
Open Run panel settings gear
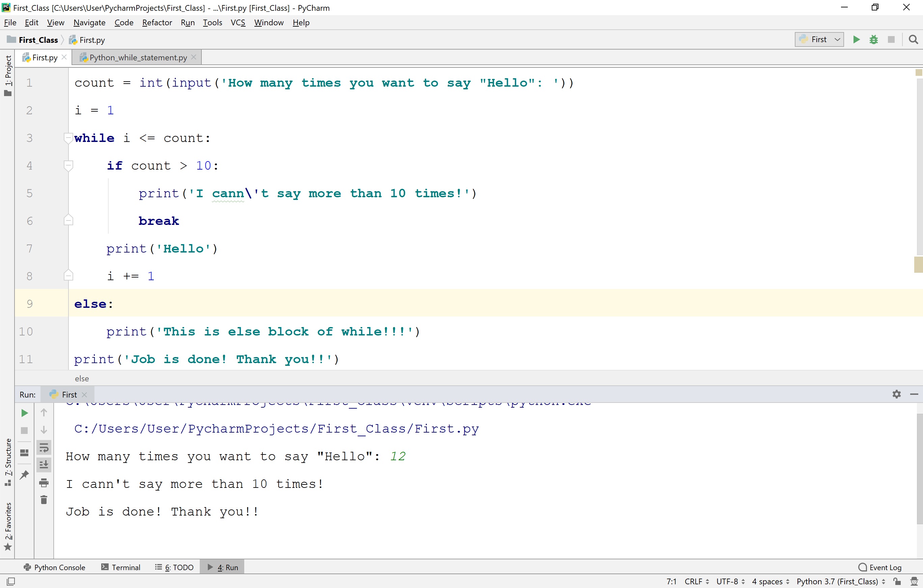897,394
